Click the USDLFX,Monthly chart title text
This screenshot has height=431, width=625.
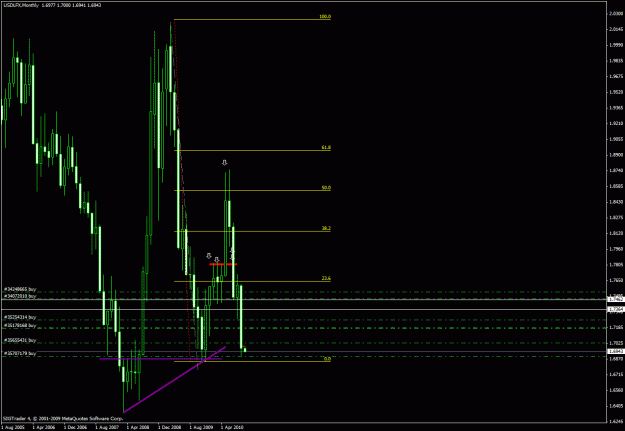click(x=19, y=4)
